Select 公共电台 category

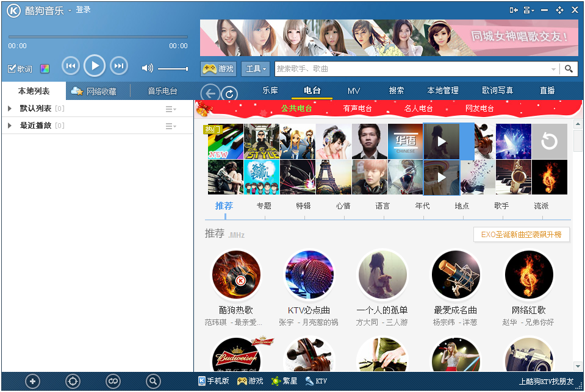tap(296, 109)
